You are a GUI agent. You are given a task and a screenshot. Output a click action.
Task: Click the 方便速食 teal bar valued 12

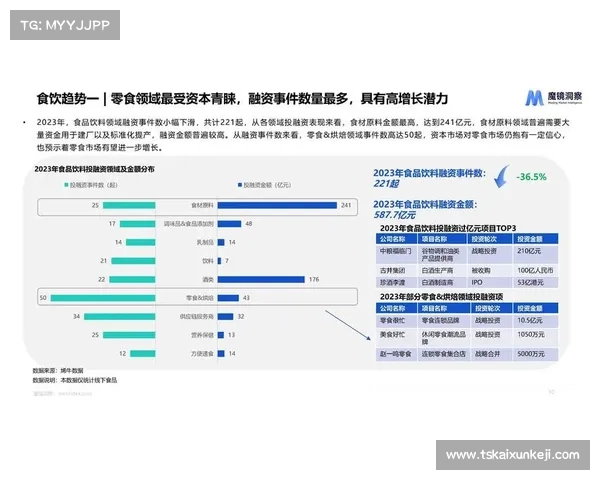click(143, 354)
